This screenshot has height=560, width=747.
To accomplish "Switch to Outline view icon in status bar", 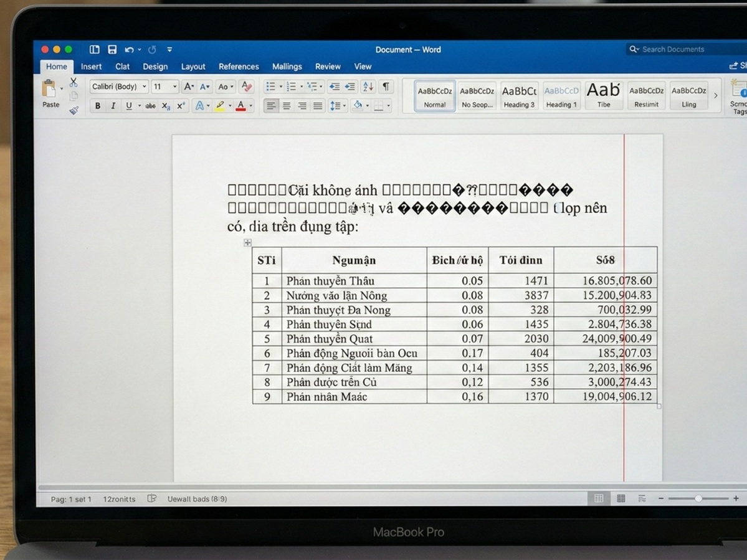I will pyautogui.click(x=642, y=498).
